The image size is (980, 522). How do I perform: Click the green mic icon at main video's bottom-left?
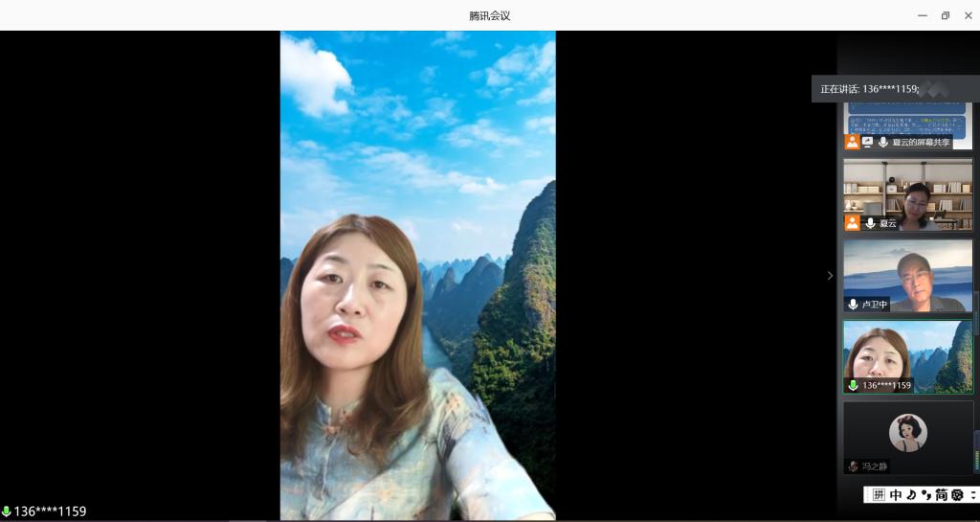click(x=7, y=511)
